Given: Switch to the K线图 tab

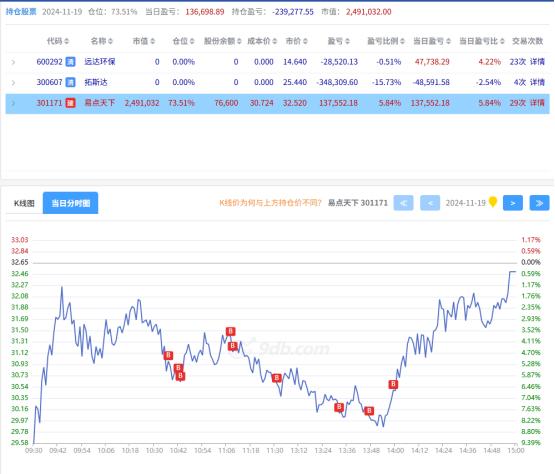Looking at the screenshot, I should (24, 203).
